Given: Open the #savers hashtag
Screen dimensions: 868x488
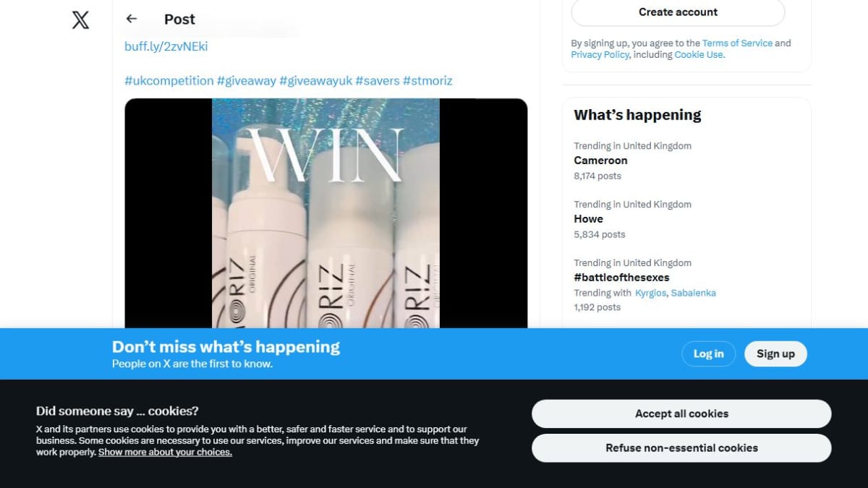Looking at the screenshot, I should 378,80.
